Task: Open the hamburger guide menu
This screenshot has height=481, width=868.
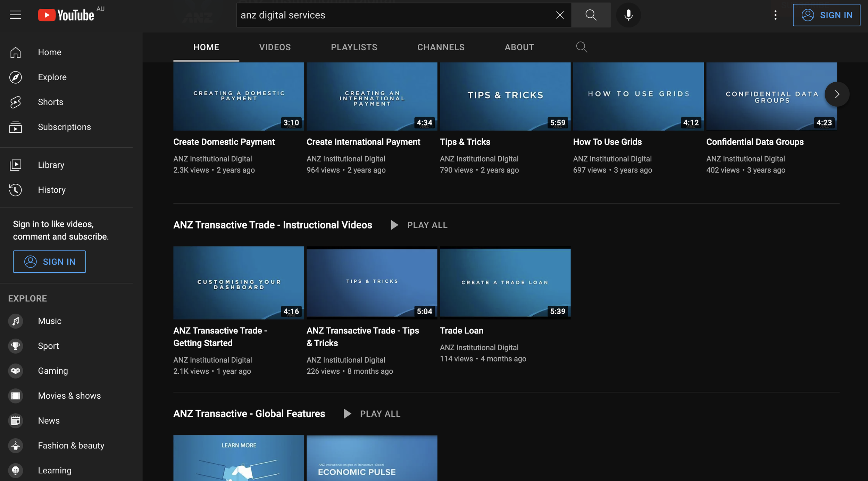Action: pyautogui.click(x=16, y=15)
